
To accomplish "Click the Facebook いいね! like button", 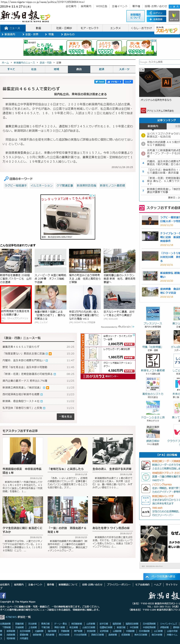I will pos(114,82).
